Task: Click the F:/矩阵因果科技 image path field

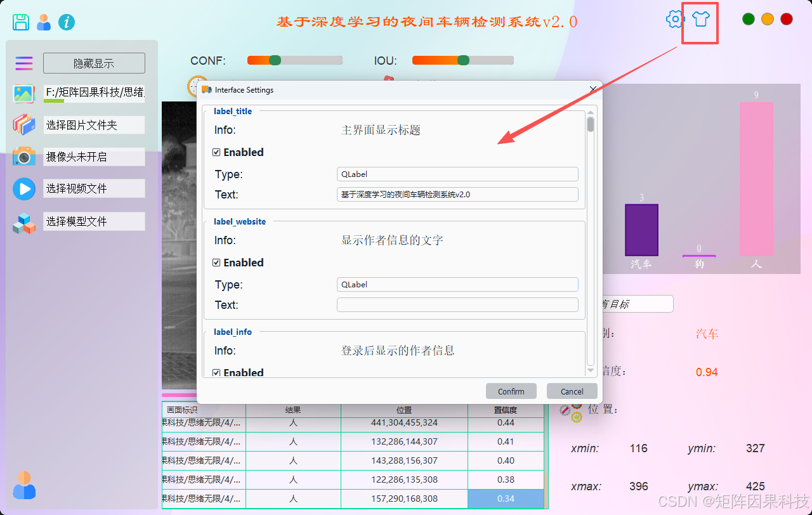Action: (94, 93)
